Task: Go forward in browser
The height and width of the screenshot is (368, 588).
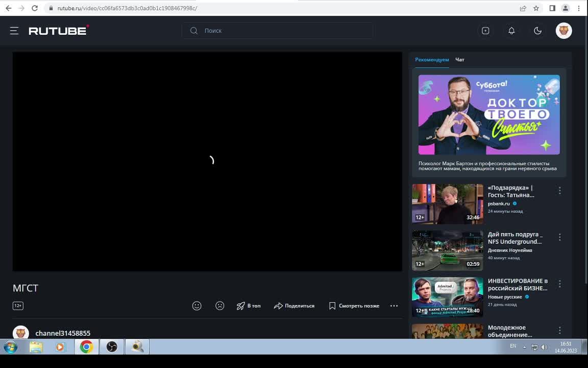Action: pos(21,8)
